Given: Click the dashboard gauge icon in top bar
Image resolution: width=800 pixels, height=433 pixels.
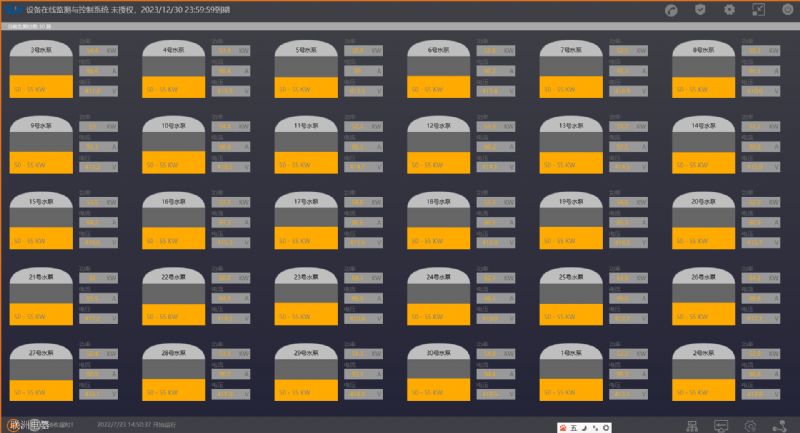Looking at the screenshot, I should pos(671,9).
